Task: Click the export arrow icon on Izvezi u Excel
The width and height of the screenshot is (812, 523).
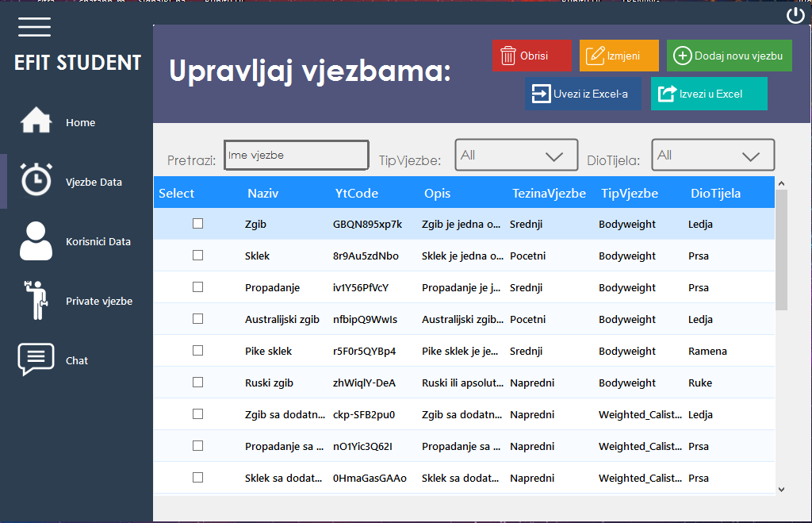Action: point(667,94)
